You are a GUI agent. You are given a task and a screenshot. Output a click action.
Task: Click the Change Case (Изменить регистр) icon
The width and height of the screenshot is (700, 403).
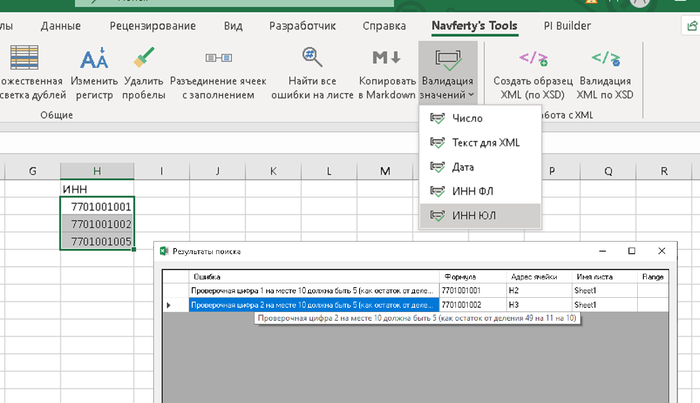[x=94, y=60]
